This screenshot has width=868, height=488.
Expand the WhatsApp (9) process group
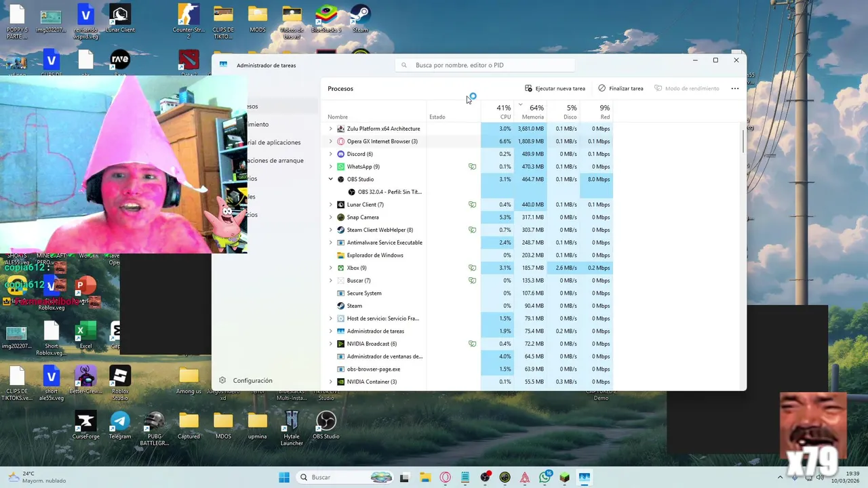tap(331, 167)
